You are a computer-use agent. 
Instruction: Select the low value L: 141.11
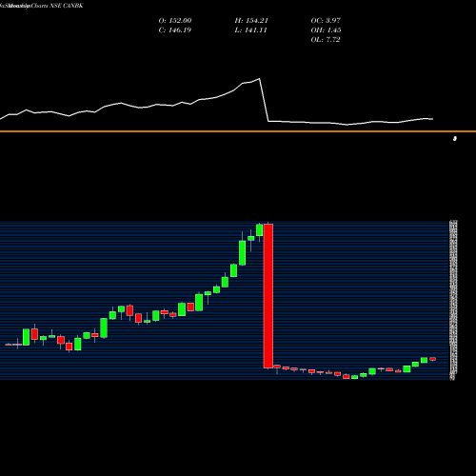click(250, 30)
